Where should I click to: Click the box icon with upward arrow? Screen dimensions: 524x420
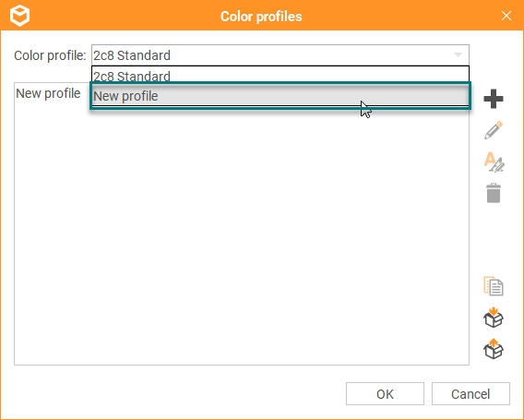(x=494, y=348)
